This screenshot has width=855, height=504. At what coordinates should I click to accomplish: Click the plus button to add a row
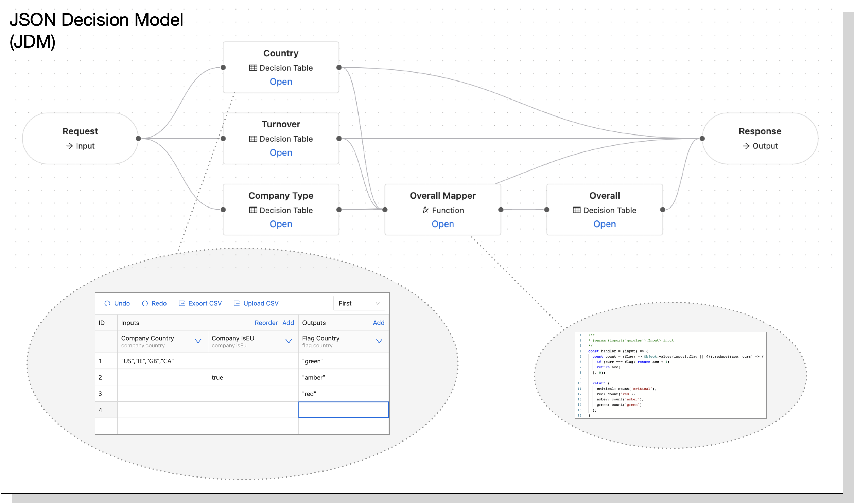pyautogui.click(x=106, y=425)
